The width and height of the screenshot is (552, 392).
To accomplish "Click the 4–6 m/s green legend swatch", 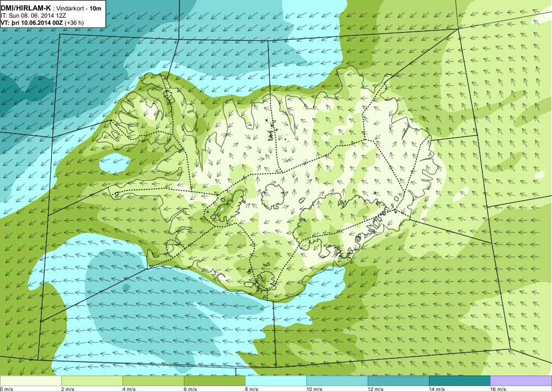I will click(153, 381).
